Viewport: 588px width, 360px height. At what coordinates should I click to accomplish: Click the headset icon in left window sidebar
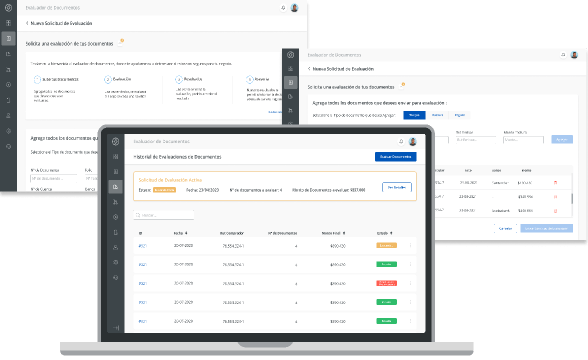8,146
